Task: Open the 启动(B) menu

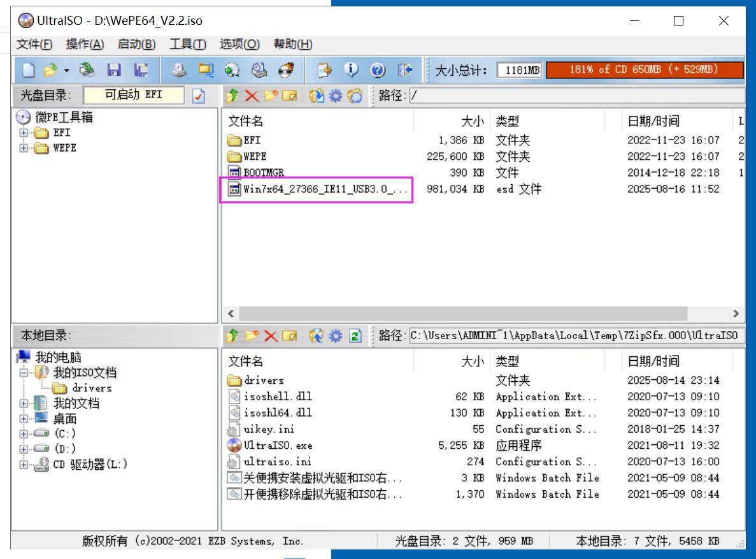Action: (136, 45)
